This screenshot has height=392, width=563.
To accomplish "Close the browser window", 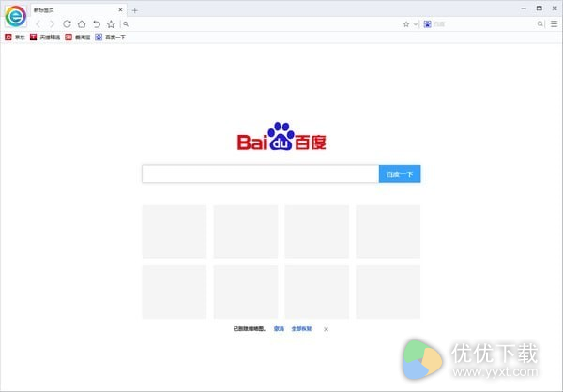I will (x=555, y=8).
